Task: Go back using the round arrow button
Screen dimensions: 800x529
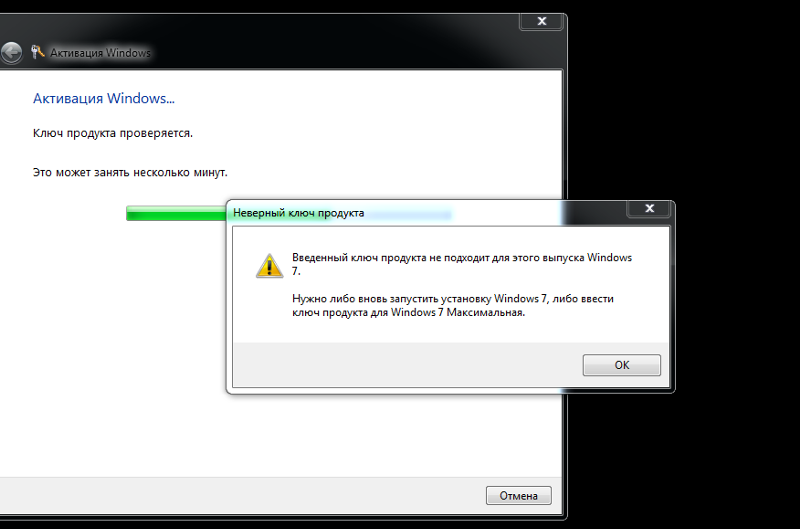Action: click(11, 53)
